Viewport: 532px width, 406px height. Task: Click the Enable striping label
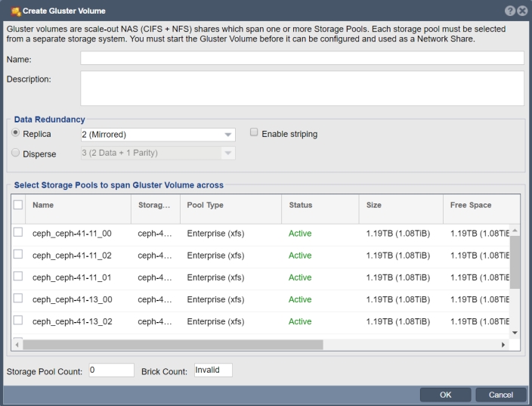click(289, 134)
